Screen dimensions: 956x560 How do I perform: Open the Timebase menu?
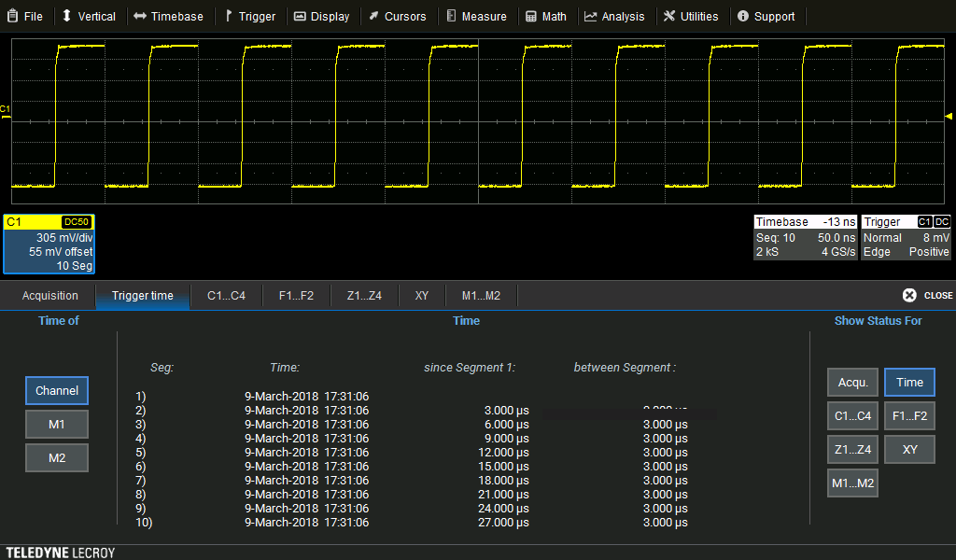pyautogui.click(x=168, y=16)
